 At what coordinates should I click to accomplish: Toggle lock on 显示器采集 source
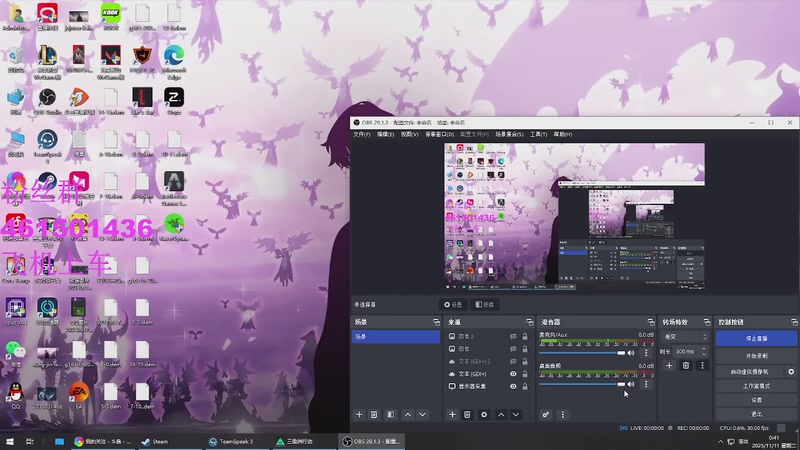525,386
